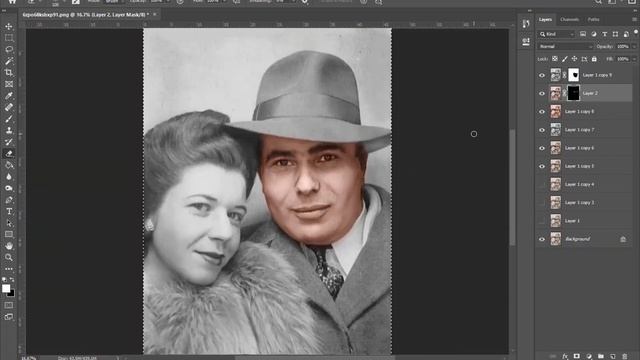Show hidden Layer 1 copy 4
The width and height of the screenshot is (640, 360).
(x=542, y=184)
